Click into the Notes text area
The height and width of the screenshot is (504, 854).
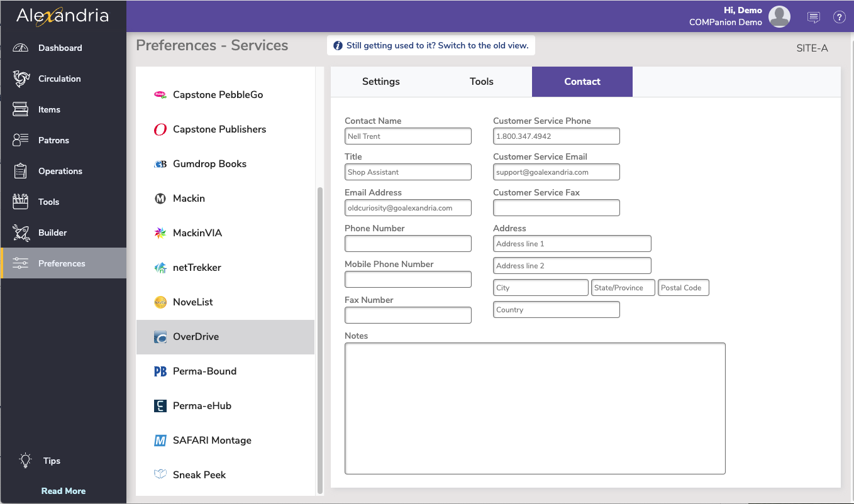[535, 408]
